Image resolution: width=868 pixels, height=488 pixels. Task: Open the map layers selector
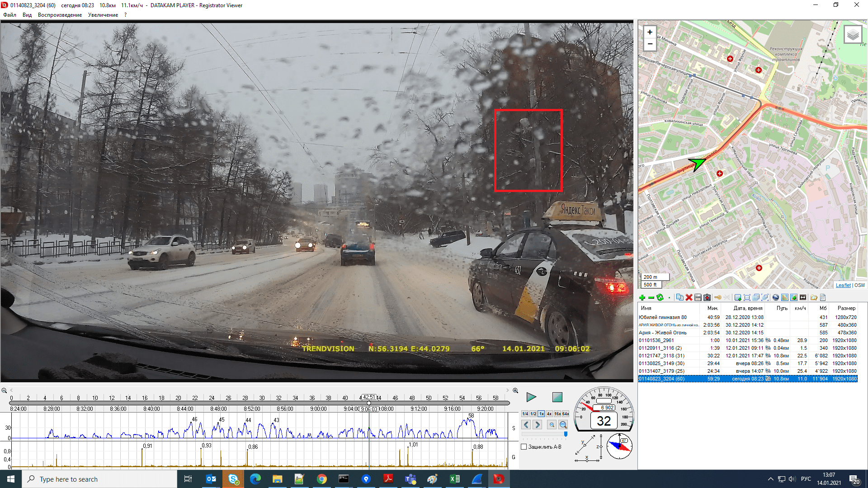tap(853, 35)
